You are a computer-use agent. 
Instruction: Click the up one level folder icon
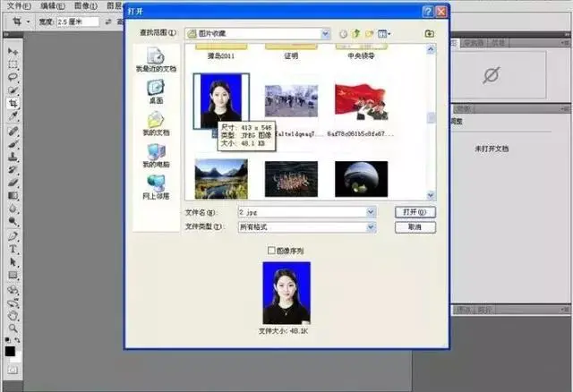click(x=355, y=34)
